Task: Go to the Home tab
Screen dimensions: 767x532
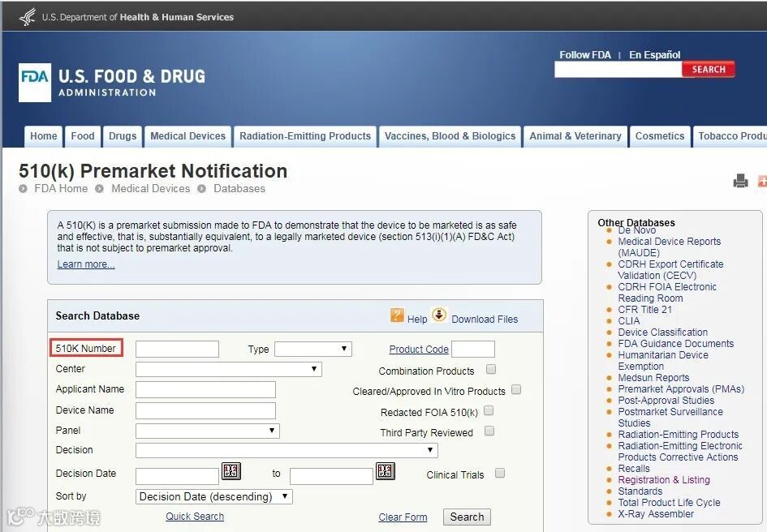Action: click(44, 136)
